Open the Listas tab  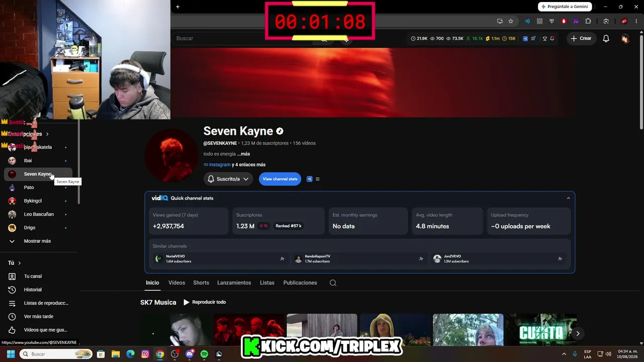pyautogui.click(x=267, y=283)
